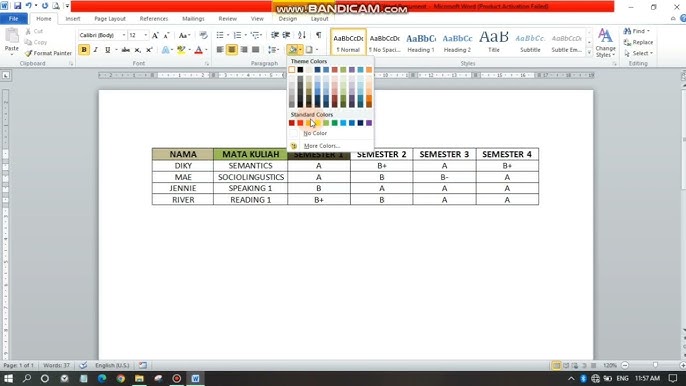Click the Save icon in Quick Access Toolbar

pyautogui.click(x=18, y=6)
